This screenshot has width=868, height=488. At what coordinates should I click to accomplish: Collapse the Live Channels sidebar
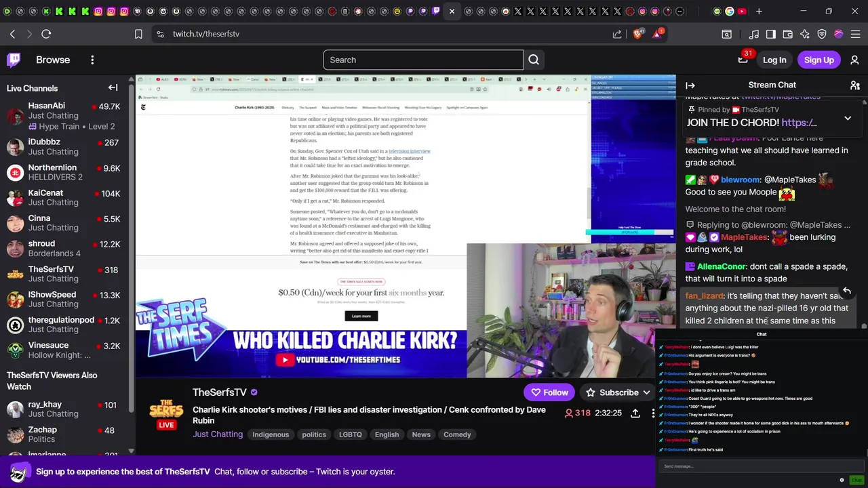tap(113, 87)
